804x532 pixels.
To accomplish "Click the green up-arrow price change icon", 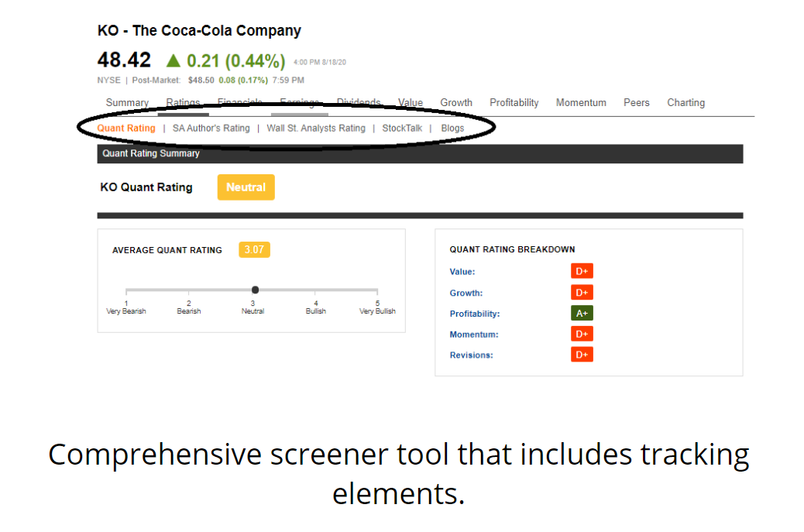I will coord(174,61).
